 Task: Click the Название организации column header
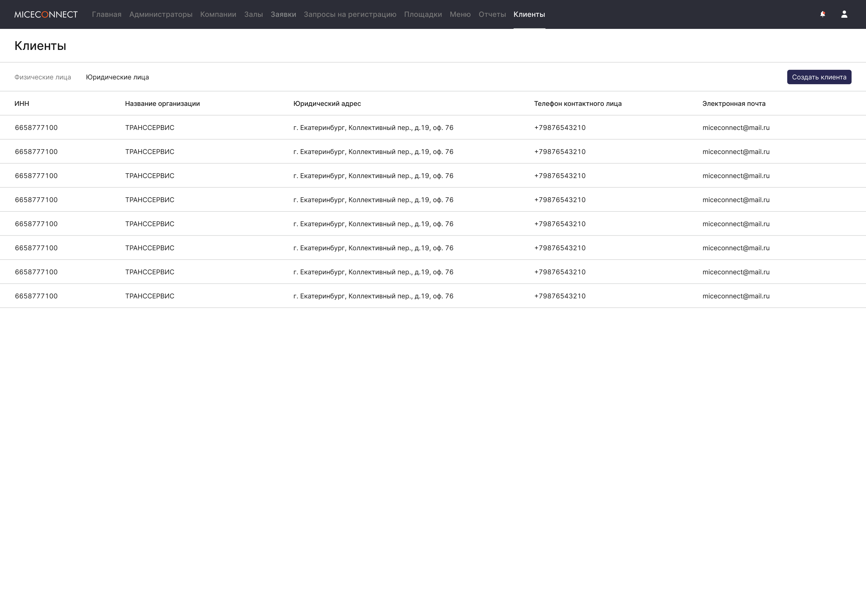(162, 103)
